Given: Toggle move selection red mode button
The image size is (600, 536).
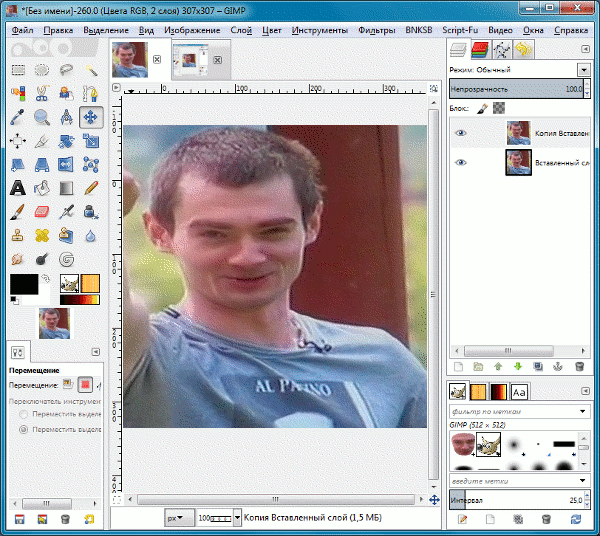Looking at the screenshot, I should (85, 384).
